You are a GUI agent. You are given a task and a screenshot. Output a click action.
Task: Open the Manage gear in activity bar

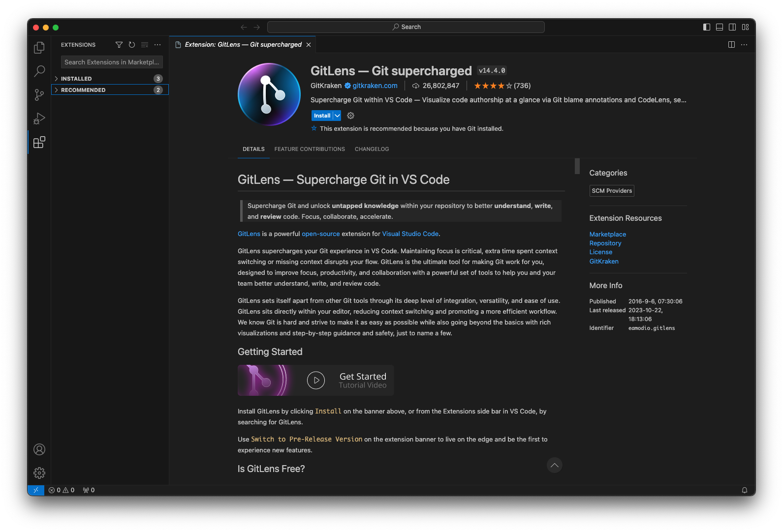point(39,473)
